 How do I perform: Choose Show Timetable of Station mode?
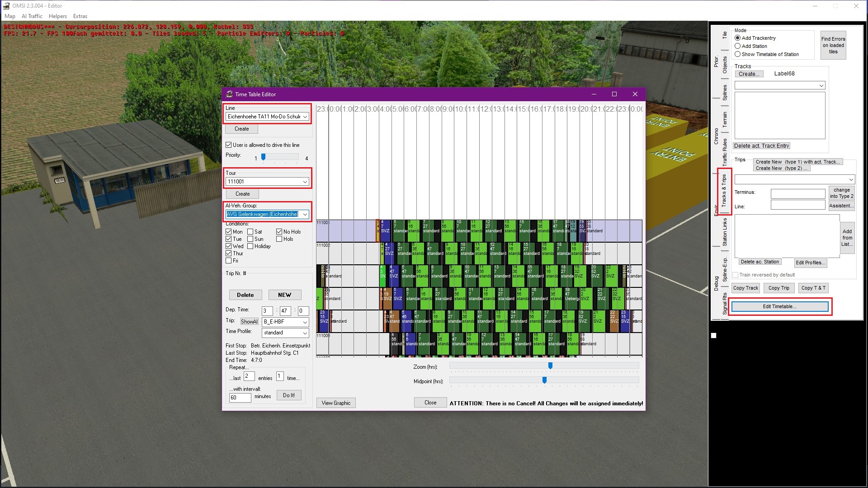[738, 54]
